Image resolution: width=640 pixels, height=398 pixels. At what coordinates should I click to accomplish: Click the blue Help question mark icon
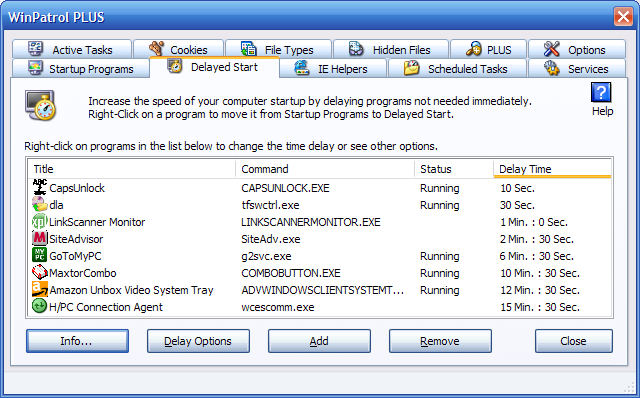point(601,92)
